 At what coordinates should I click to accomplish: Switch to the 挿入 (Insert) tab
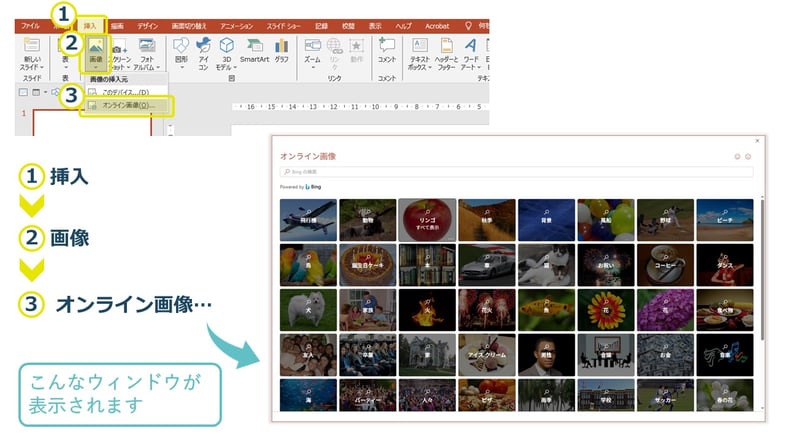(x=90, y=26)
